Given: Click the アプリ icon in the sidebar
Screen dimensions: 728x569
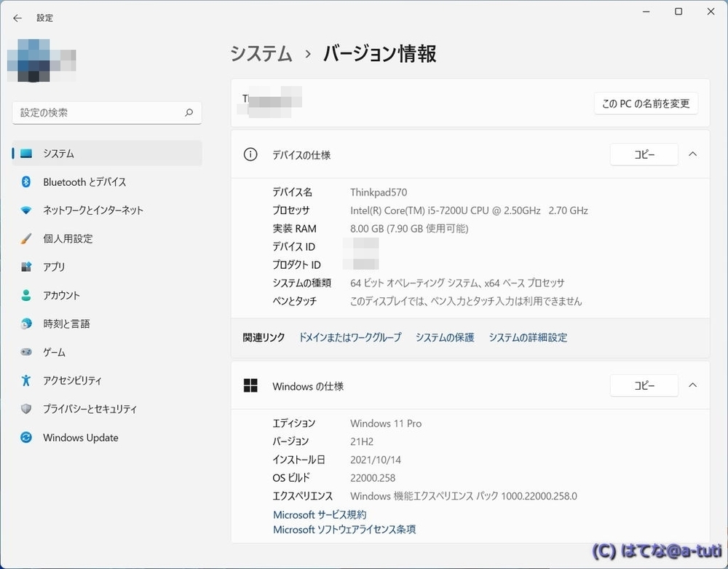Looking at the screenshot, I should [26, 267].
